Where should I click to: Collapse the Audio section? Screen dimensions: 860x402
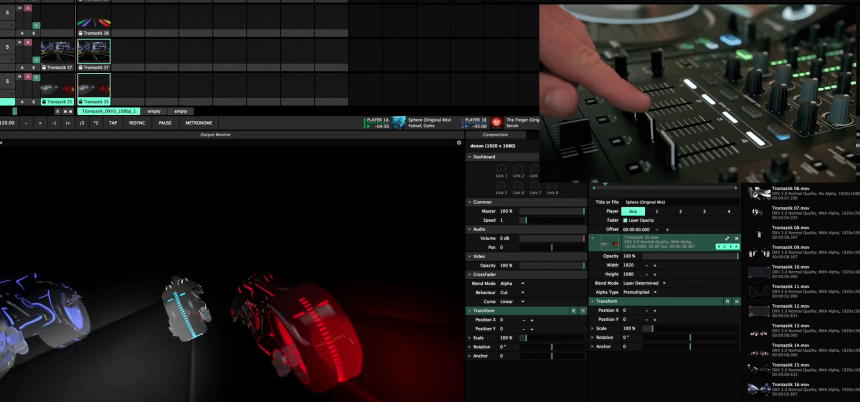tap(469, 229)
